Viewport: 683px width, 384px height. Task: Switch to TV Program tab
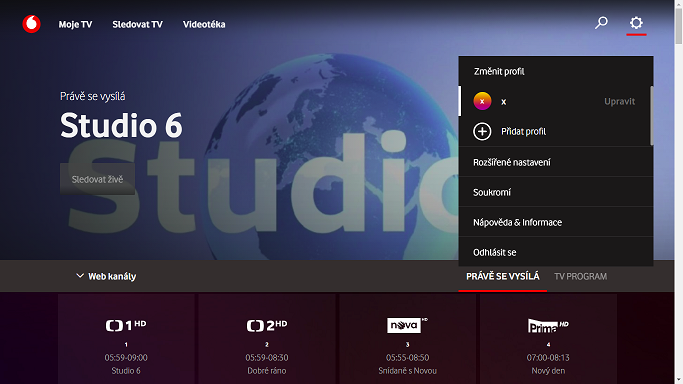tap(580, 276)
